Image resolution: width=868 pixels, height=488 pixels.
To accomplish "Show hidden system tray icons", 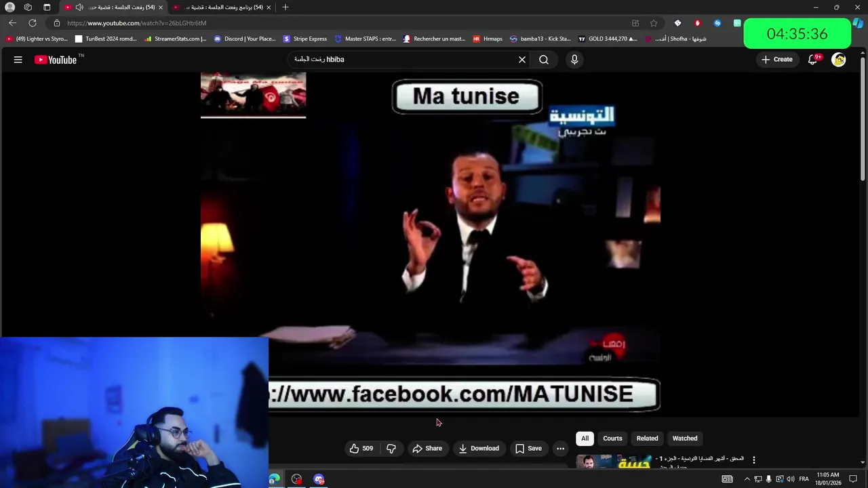I will pos(747,479).
